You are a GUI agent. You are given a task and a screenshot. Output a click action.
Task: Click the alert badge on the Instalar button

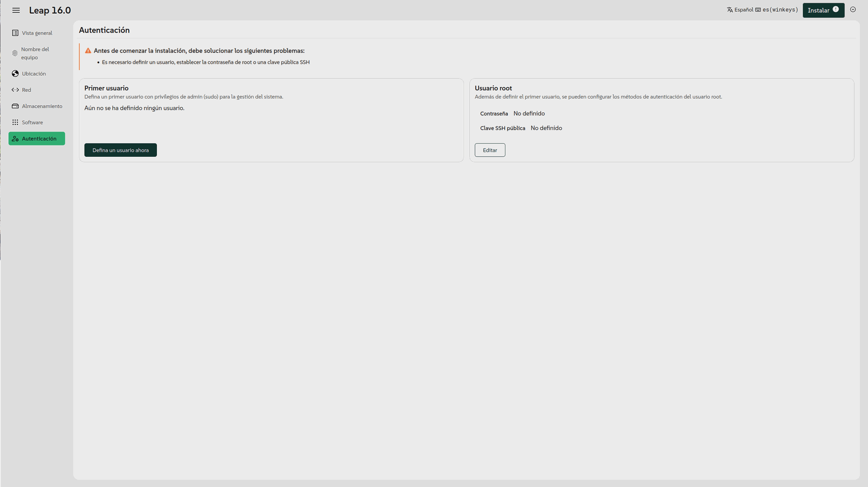[x=835, y=9]
